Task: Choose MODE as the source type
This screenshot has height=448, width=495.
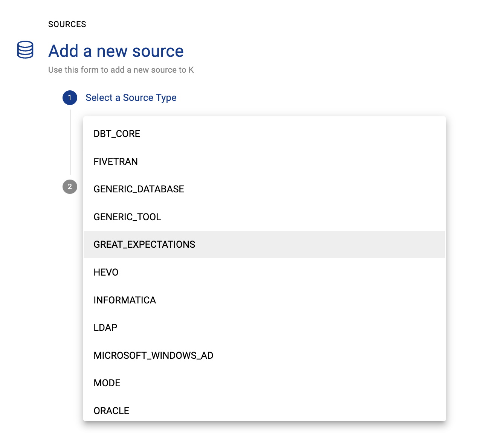Action: click(107, 383)
